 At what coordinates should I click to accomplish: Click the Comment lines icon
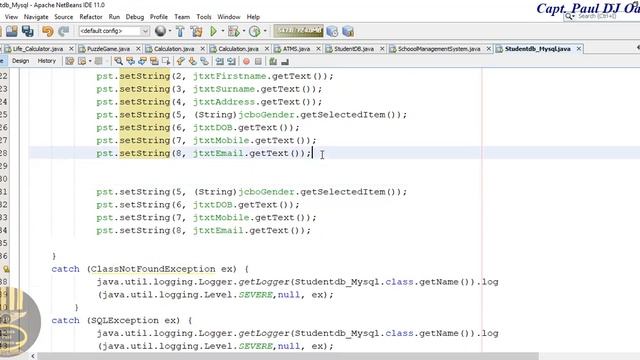[x=273, y=61]
